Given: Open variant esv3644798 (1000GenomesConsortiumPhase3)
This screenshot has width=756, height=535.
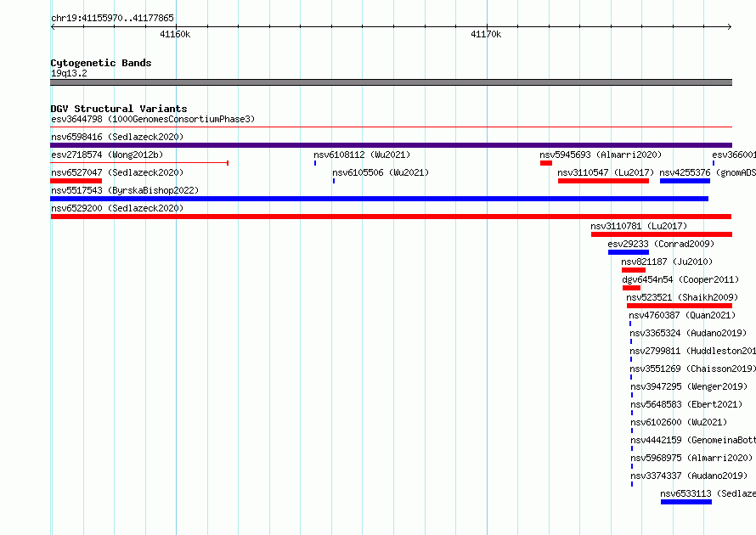Looking at the screenshot, I should [153, 119].
